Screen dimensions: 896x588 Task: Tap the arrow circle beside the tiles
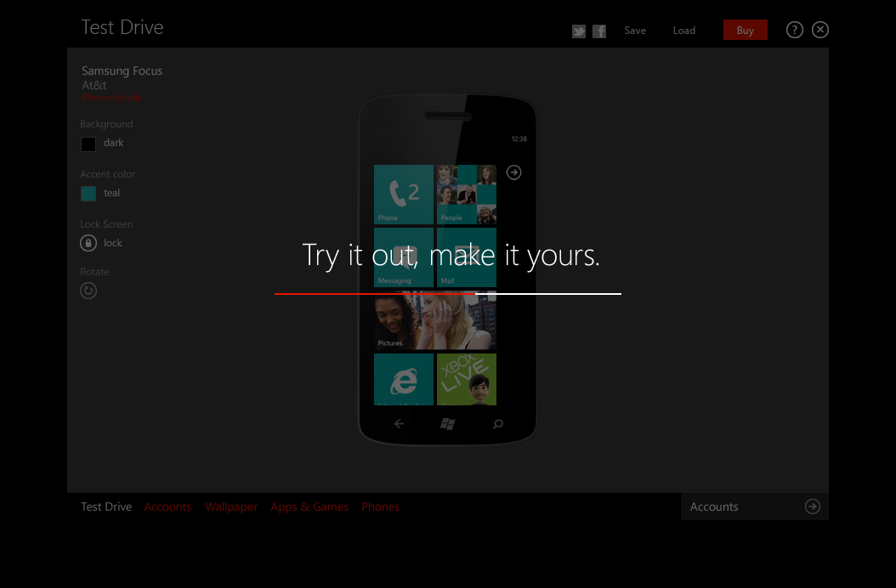coord(513,172)
